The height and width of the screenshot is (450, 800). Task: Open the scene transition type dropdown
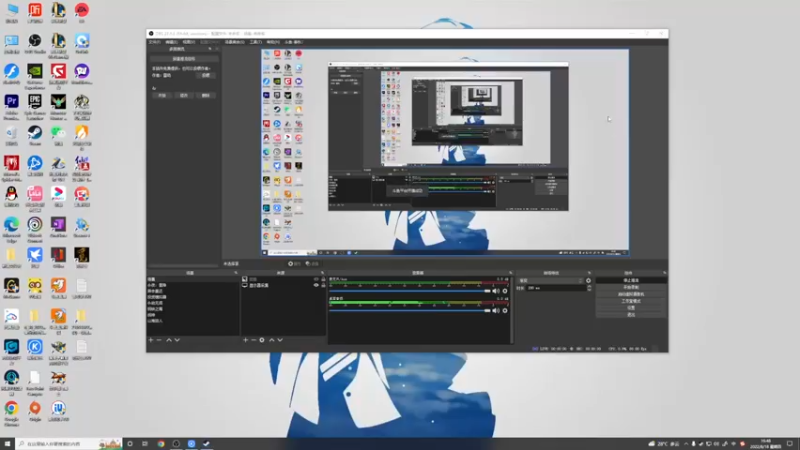tap(550, 281)
